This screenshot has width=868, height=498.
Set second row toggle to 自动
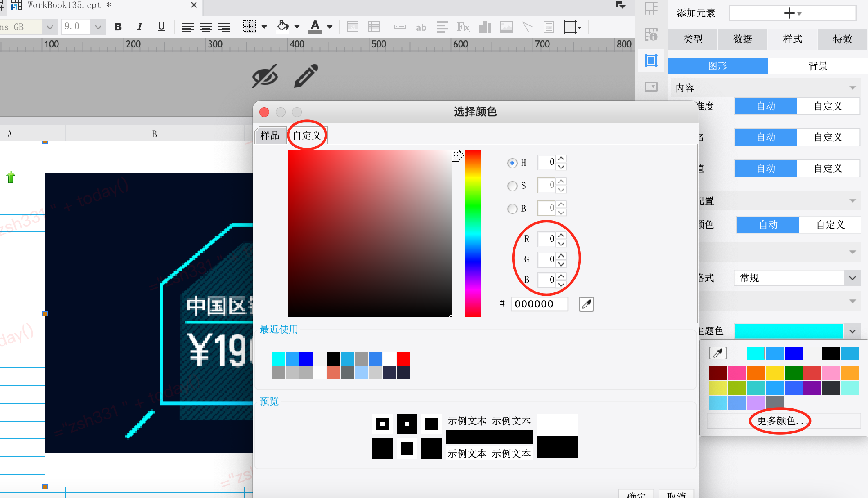pyautogui.click(x=766, y=137)
